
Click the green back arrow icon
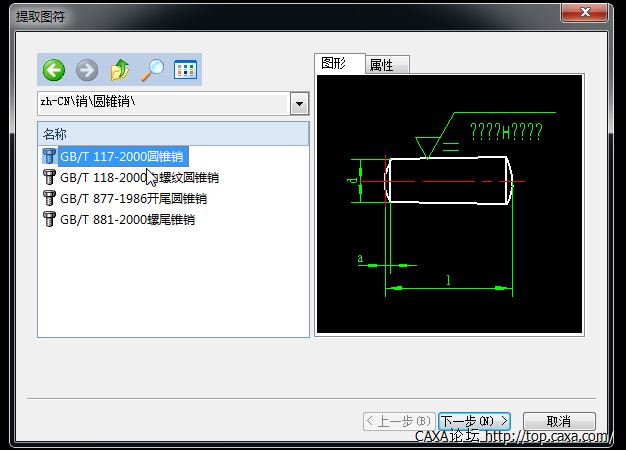[54, 70]
